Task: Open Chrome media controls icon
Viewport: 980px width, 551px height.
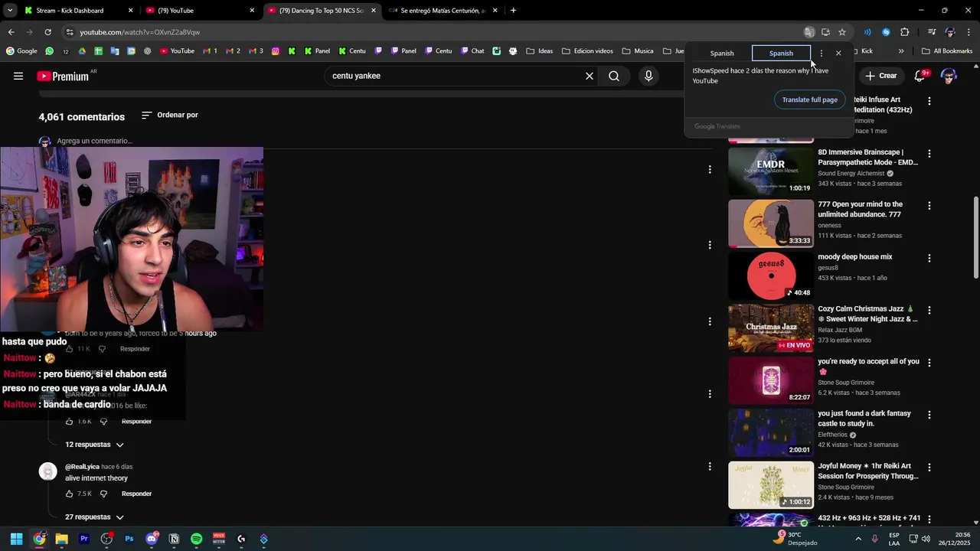Action: (x=932, y=32)
